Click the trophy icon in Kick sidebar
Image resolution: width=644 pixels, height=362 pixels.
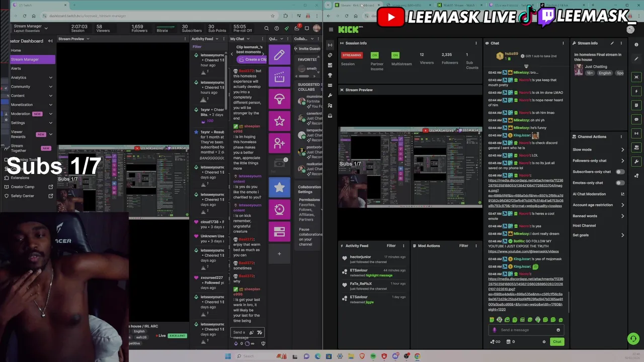[330, 75]
